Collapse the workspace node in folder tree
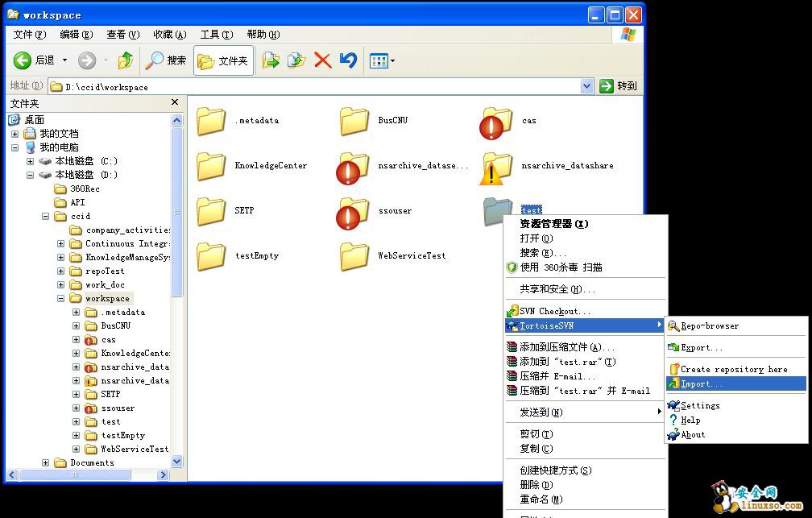The image size is (812, 518). 61,299
